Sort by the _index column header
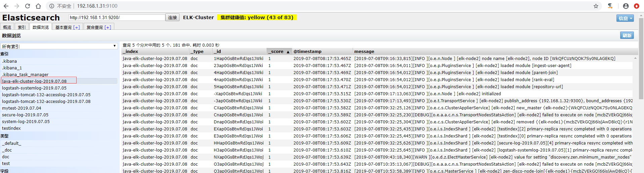Image resolution: width=644 pixels, height=173 pixels. click(155, 51)
